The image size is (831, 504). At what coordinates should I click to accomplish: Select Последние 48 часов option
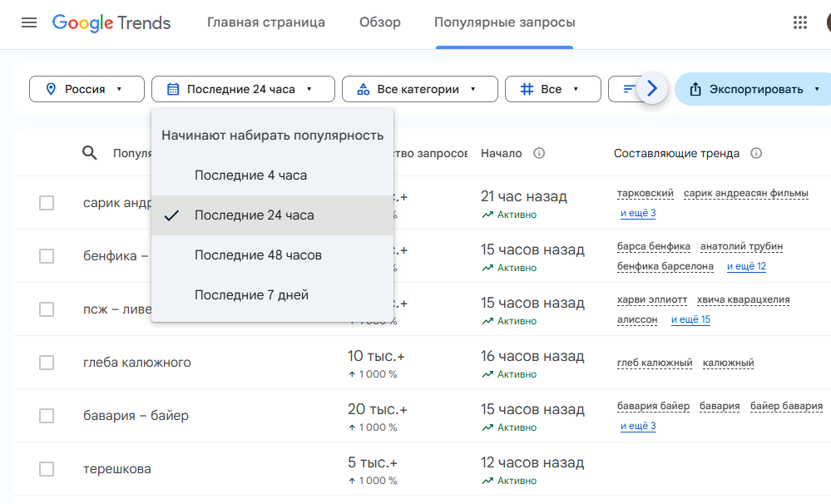point(272,255)
